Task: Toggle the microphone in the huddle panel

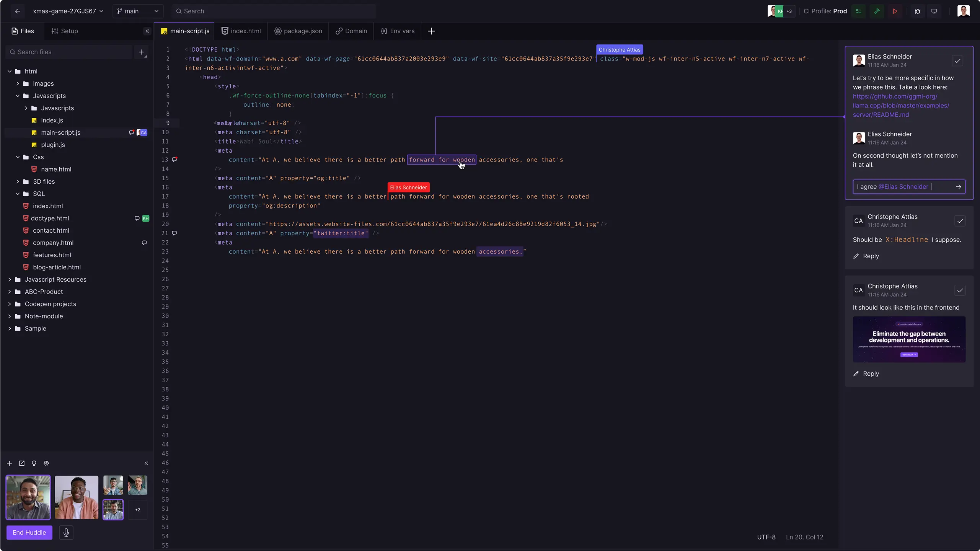Action: point(66,532)
